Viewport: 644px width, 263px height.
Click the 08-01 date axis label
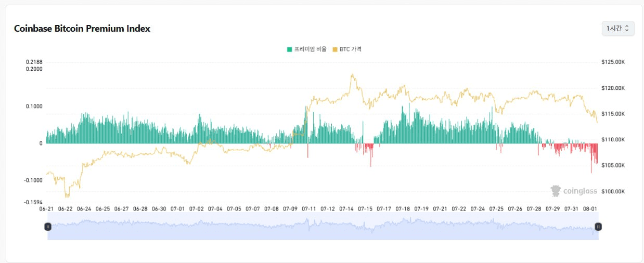[x=590, y=208]
